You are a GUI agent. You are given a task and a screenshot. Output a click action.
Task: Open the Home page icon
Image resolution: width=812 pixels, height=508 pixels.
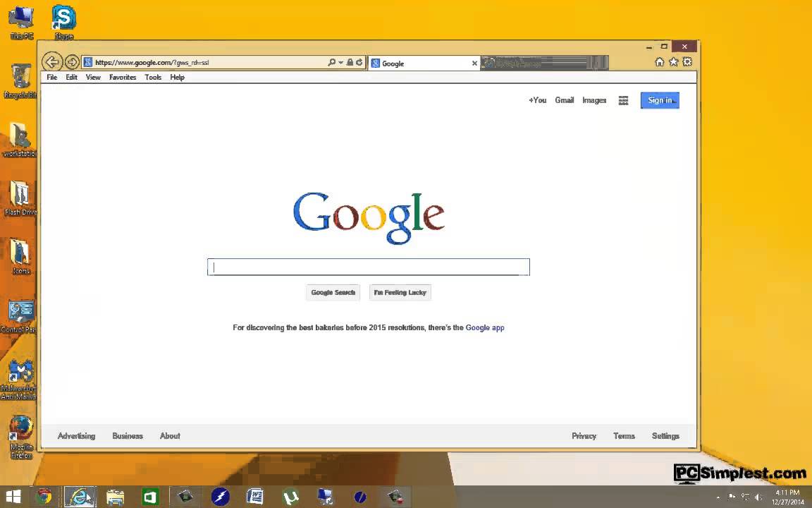[659, 62]
